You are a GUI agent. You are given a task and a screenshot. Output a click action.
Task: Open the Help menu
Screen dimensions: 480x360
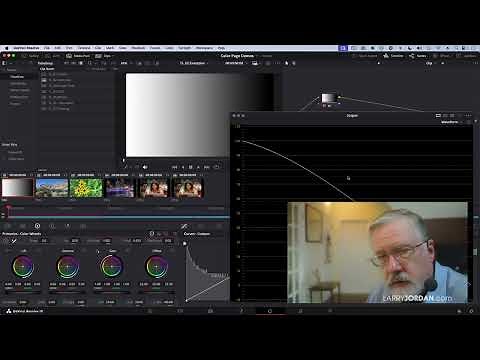[221, 48]
